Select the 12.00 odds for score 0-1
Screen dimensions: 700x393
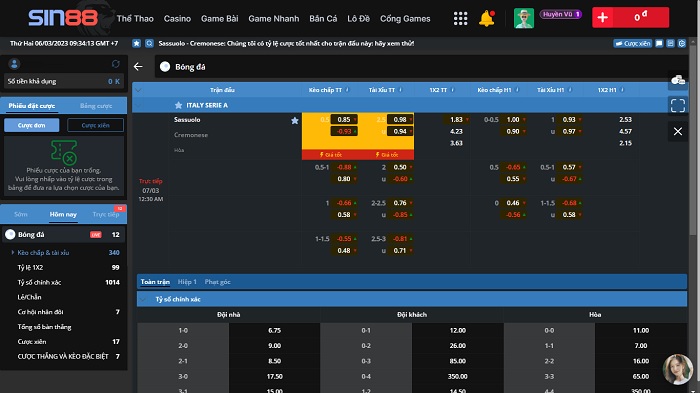(458, 330)
